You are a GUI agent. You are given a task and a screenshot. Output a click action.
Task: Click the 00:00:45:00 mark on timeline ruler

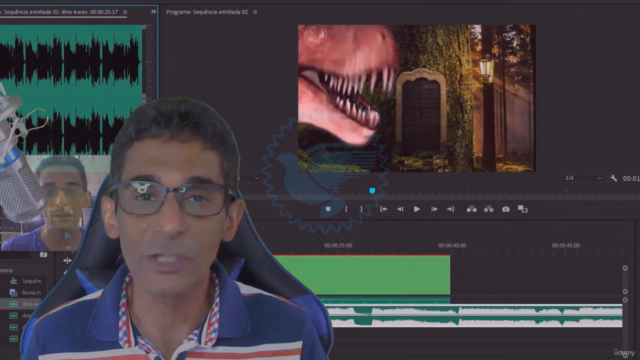(566, 245)
